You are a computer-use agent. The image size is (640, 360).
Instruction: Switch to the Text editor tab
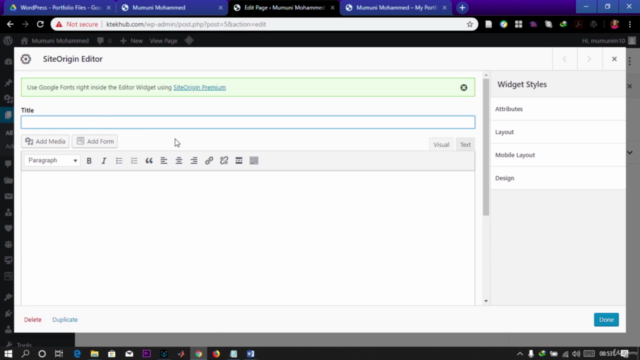465,144
